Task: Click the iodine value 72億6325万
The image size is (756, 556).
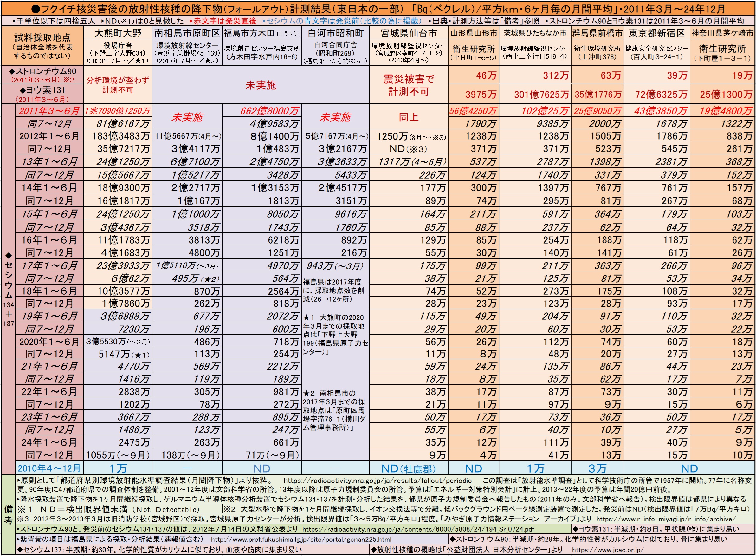Action: [661, 94]
